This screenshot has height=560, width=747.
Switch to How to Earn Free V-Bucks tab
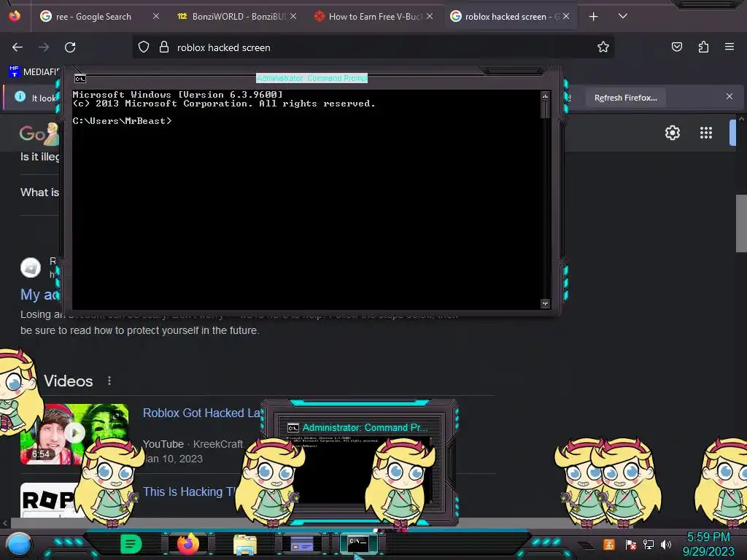(x=373, y=17)
